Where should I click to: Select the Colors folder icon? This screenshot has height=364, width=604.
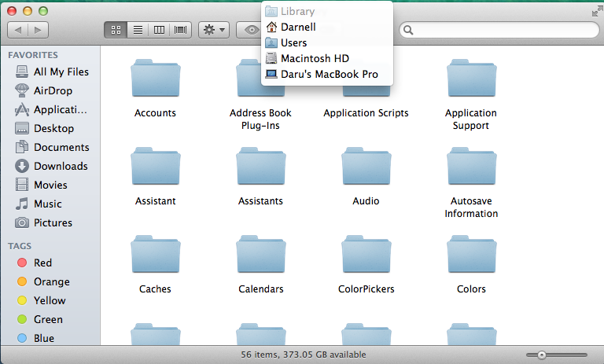[472, 255]
